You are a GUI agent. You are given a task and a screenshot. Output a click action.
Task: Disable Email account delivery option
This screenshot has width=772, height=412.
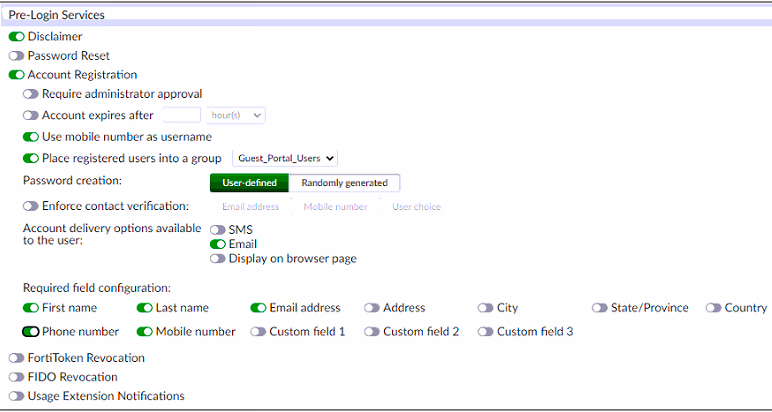(x=218, y=244)
